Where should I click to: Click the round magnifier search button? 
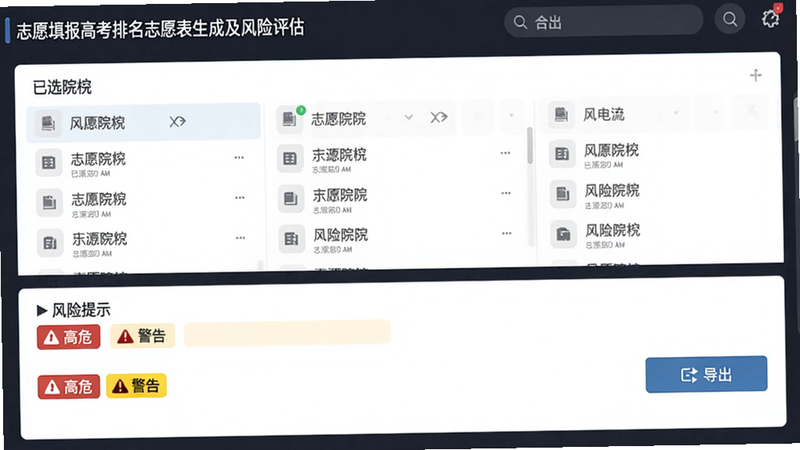coord(730,19)
